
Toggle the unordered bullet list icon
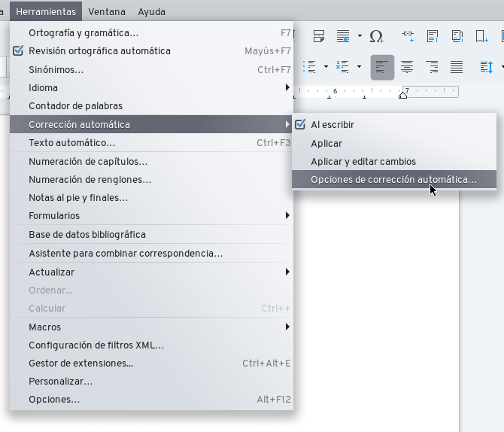[x=309, y=67]
